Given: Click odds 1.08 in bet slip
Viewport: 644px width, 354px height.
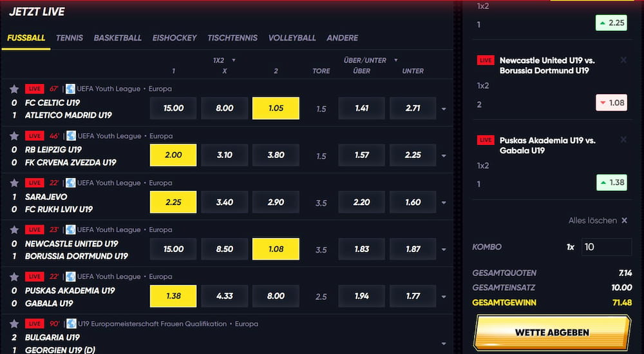Looking at the screenshot, I should [x=612, y=103].
